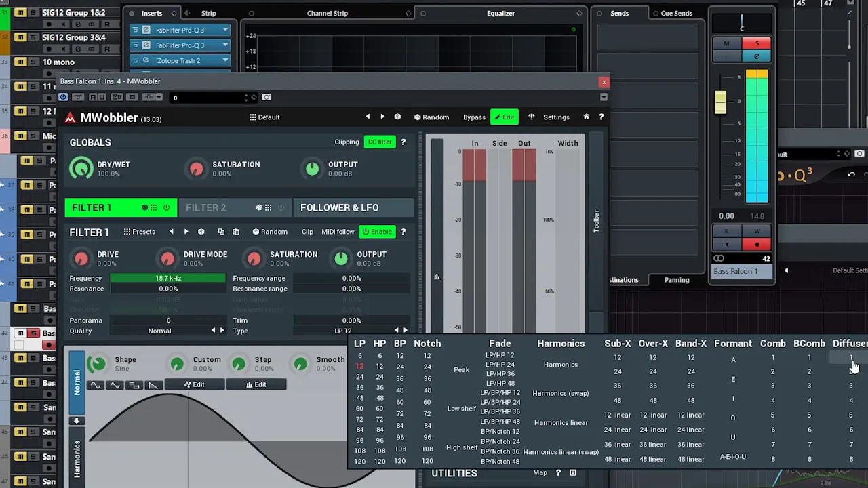Toggle DC filter button
This screenshot has width=868, height=488.
378,142
